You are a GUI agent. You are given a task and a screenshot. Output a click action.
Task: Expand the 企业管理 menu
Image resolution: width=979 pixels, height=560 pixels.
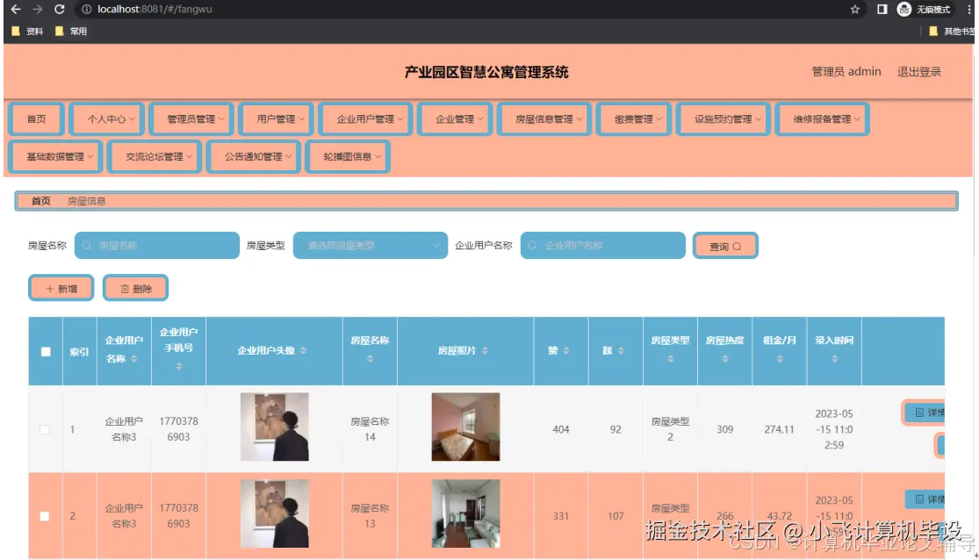point(455,118)
